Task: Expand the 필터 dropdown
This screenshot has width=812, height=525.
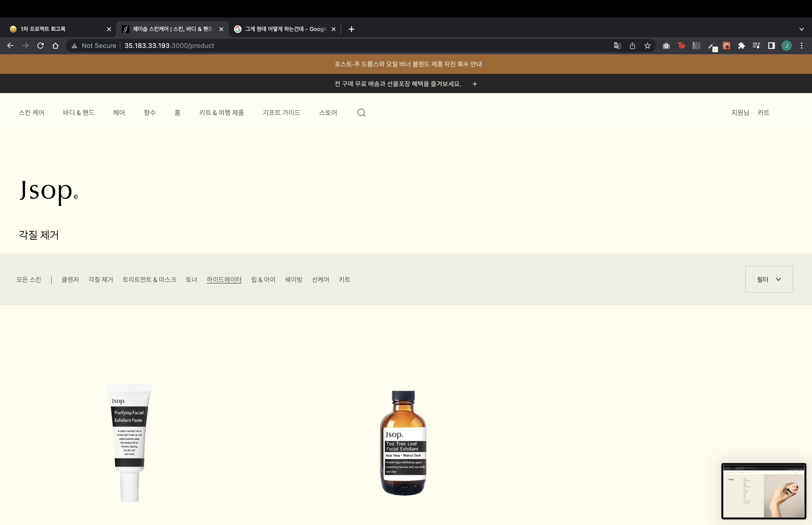Action: click(769, 279)
